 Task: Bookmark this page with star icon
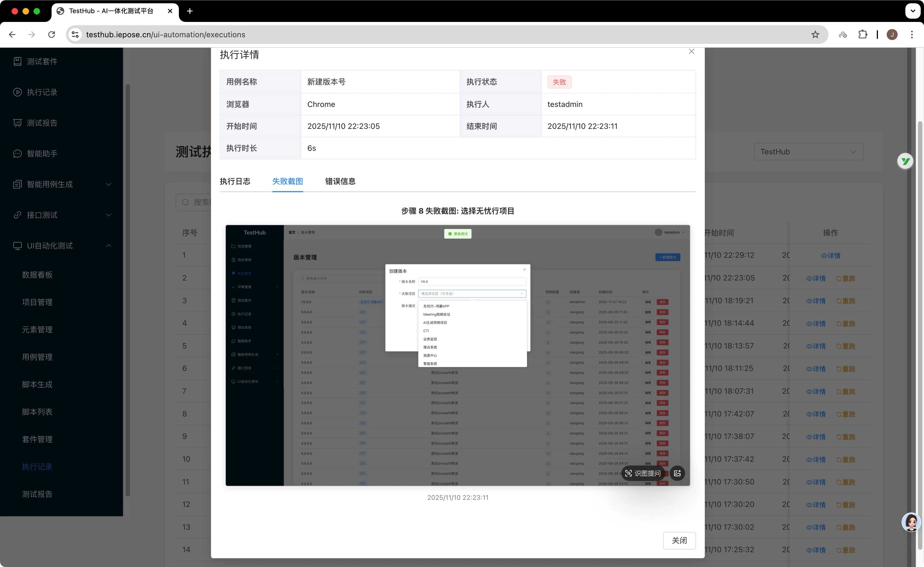(x=815, y=35)
